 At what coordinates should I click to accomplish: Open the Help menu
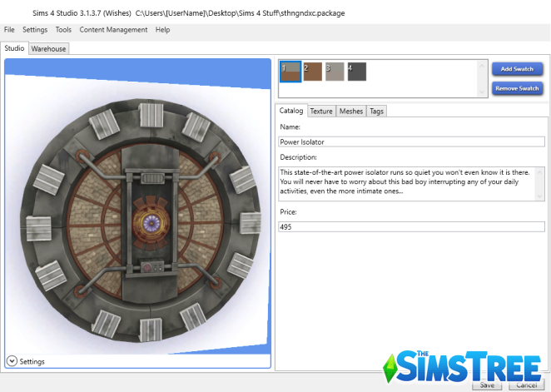(x=162, y=30)
